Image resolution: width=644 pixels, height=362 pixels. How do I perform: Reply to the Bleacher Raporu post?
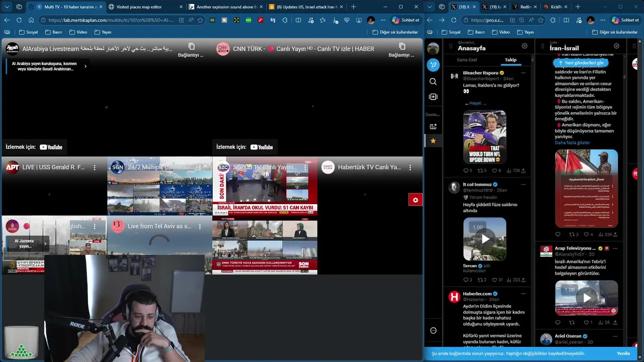pyautogui.click(x=467, y=170)
